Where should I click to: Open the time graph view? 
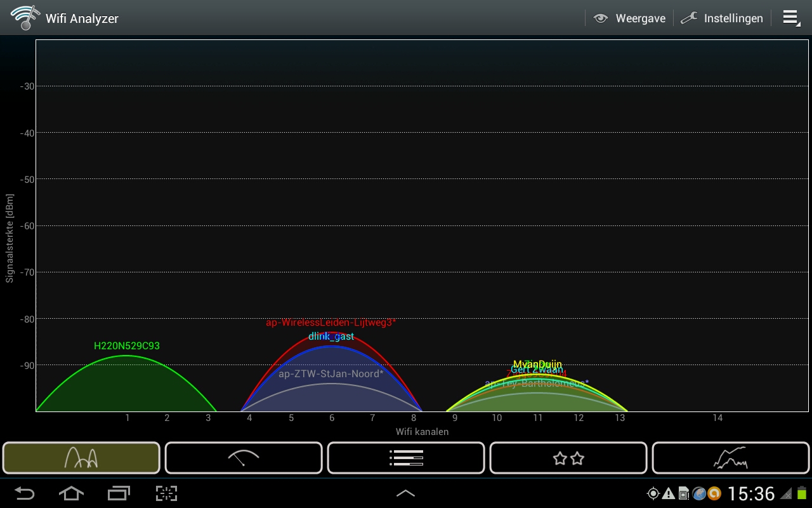pos(731,458)
